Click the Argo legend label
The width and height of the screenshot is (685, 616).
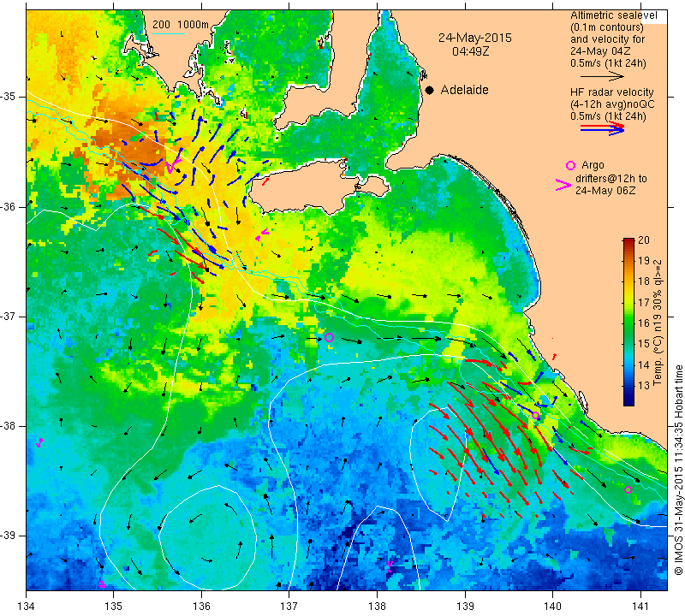point(593,165)
